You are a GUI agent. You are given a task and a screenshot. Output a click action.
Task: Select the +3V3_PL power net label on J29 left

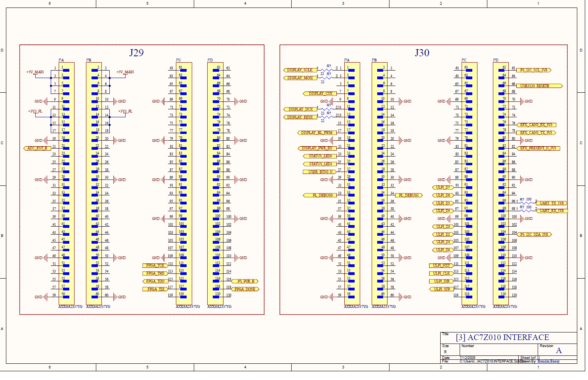[35, 111]
